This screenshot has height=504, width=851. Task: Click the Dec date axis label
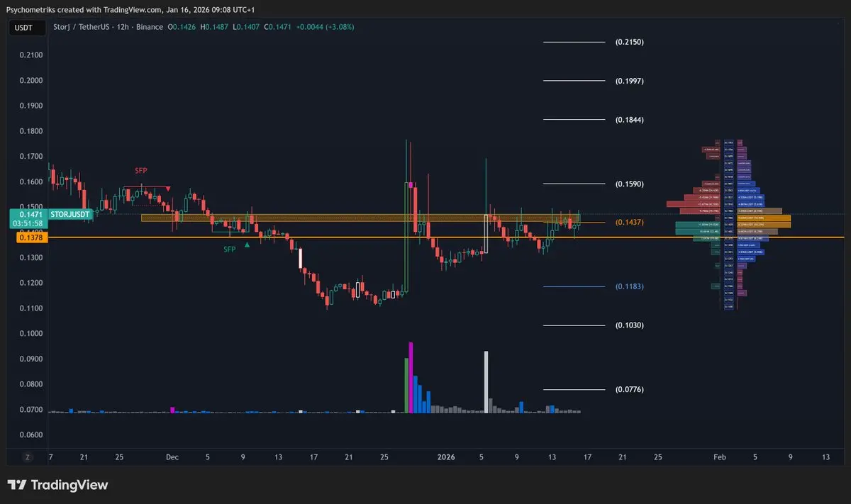coord(172,457)
